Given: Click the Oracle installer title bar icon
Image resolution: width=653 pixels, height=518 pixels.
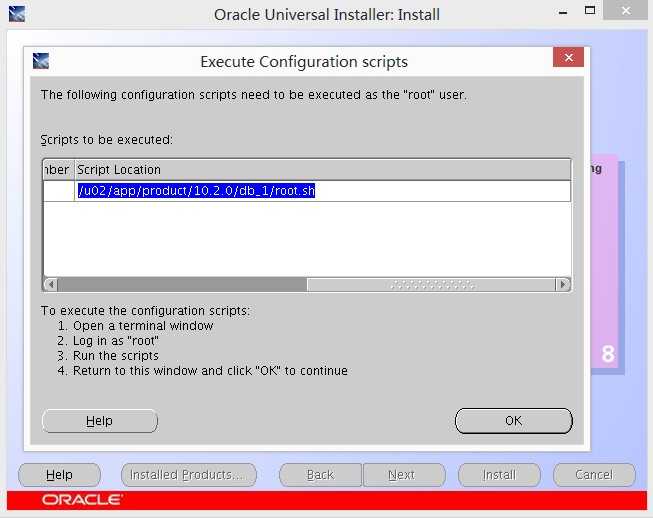Looking at the screenshot, I should click(x=17, y=13).
